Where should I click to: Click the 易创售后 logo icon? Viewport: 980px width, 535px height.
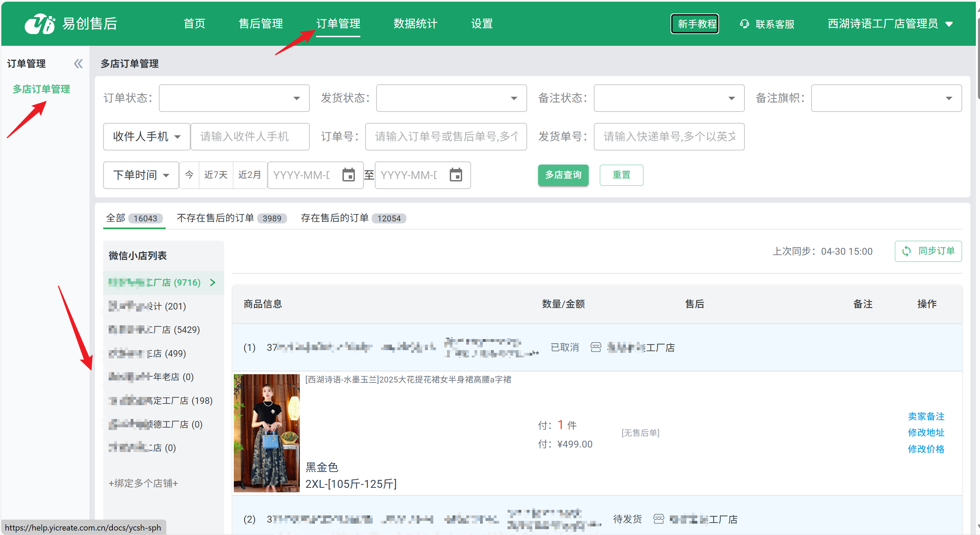tap(40, 24)
